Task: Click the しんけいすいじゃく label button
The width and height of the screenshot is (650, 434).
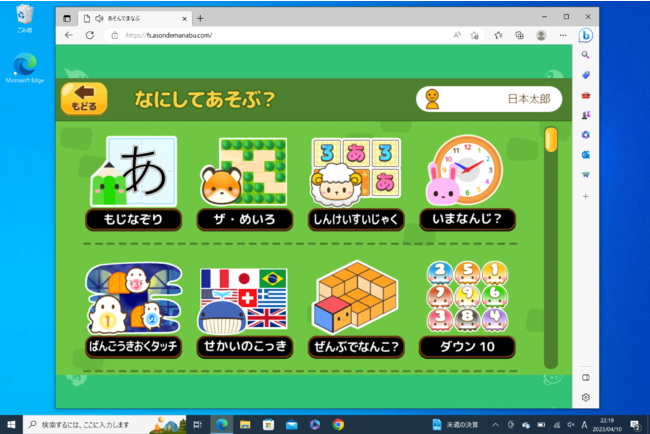Action: pyautogui.click(x=356, y=219)
